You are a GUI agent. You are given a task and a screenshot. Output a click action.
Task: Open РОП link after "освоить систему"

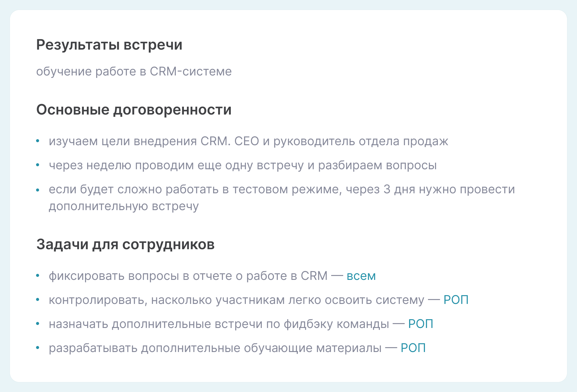point(456,300)
